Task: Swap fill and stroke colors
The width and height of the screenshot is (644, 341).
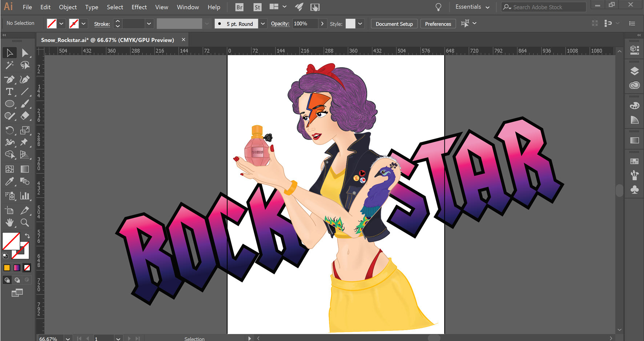Action: click(27, 236)
